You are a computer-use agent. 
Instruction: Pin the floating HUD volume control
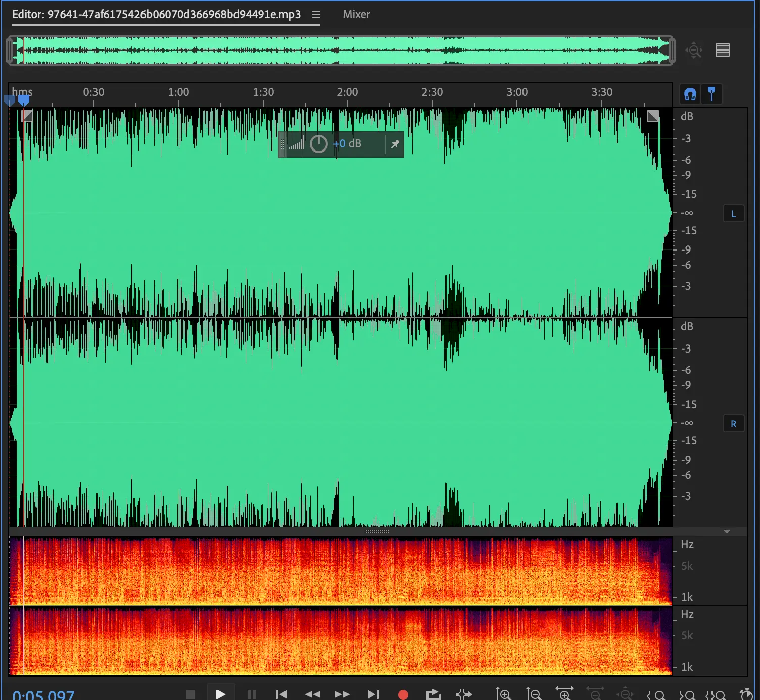point(395,144)
